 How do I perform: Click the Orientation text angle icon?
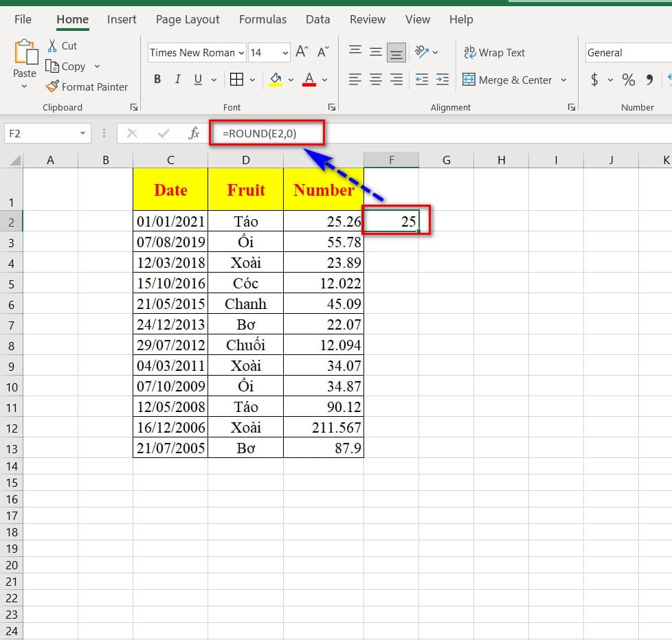tap(422, 52)
